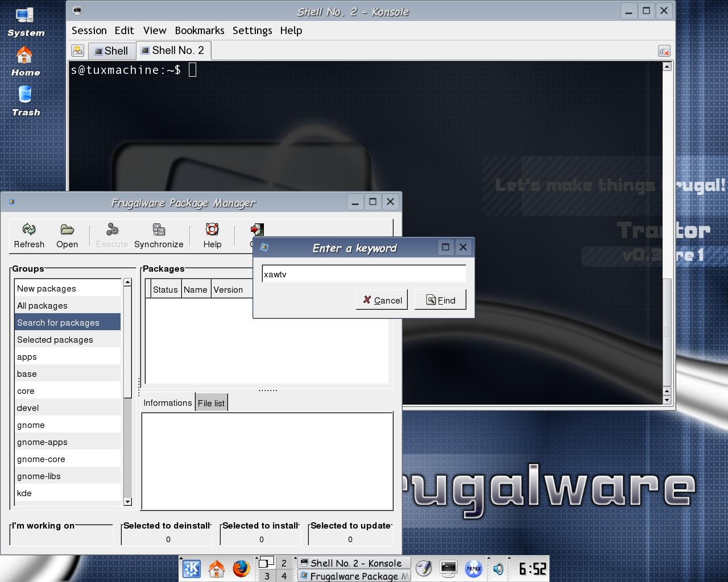
Task: Launch home folder from the panel
Action: 216,568
